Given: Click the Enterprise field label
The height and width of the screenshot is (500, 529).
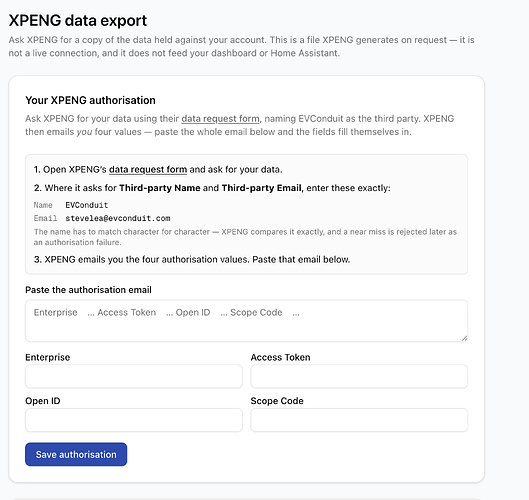Looking at the screenshot, I should (x=48, y=357).
